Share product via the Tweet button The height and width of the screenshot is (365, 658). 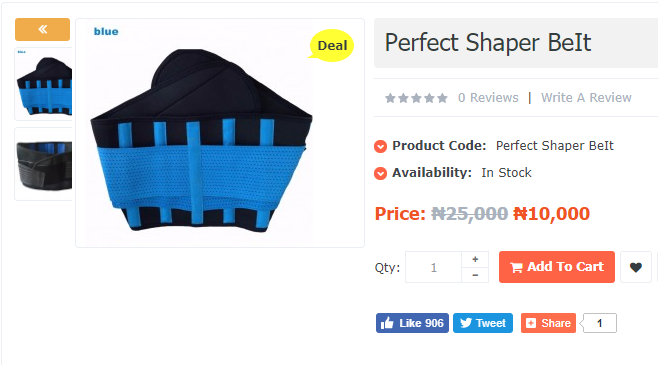pyautogui.click(x=483, y=323)
